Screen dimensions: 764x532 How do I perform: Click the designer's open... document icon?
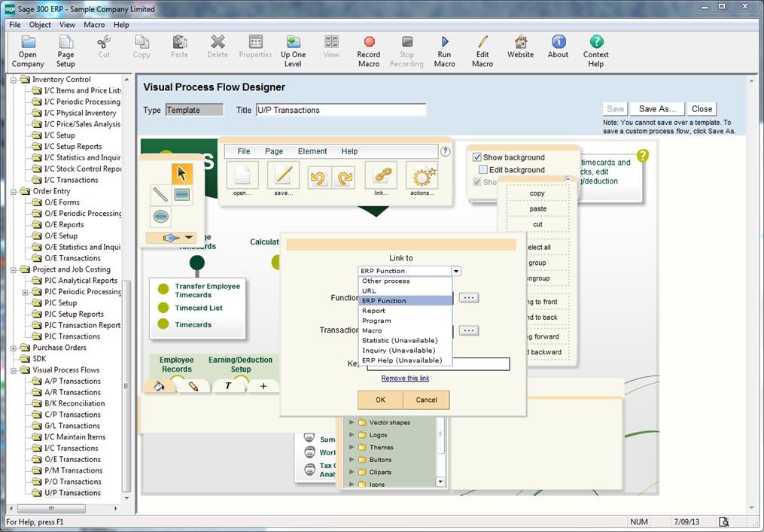(242, 175)
